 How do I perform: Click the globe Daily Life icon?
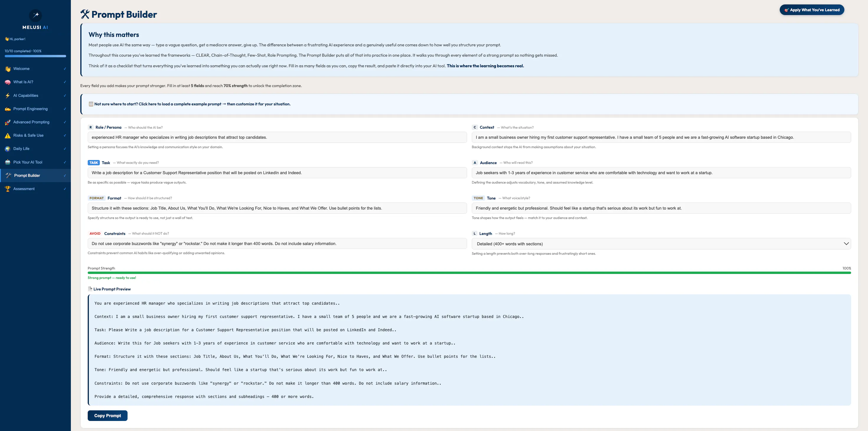click(x=8, y=149)
